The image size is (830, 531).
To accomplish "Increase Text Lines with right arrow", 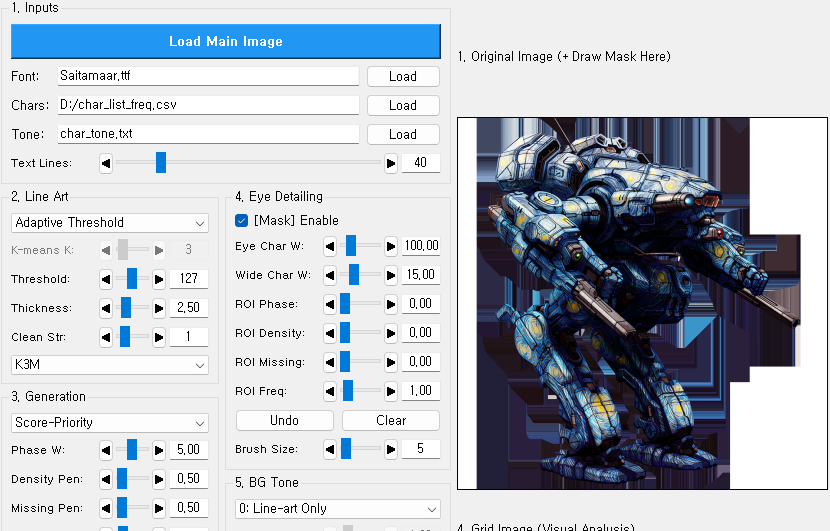I will point(391,163).
